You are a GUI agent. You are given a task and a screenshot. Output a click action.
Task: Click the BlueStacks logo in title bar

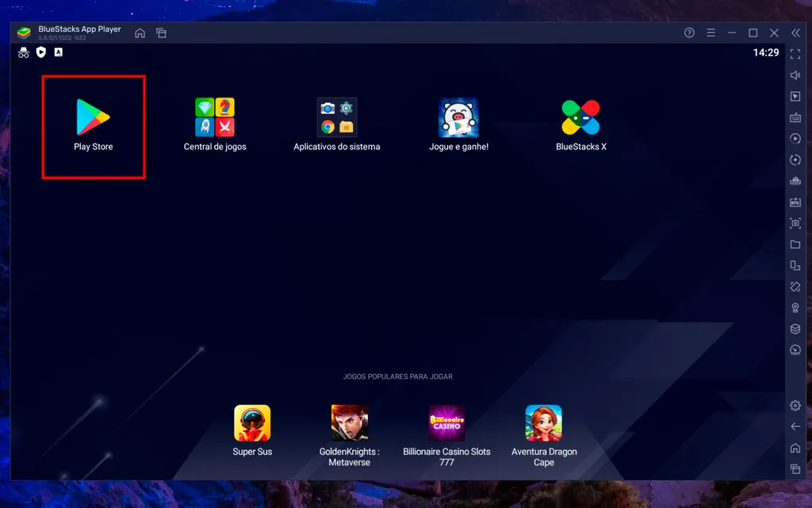tap(24, 33)
